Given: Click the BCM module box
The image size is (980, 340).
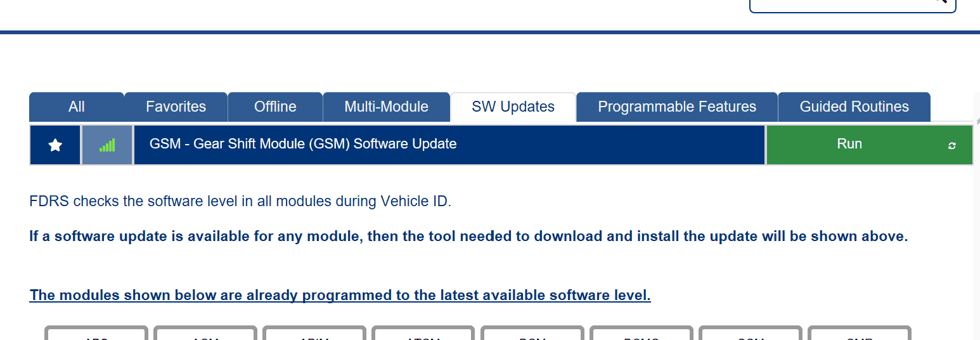Looking at the screenshot, I should tap(532, 334).
